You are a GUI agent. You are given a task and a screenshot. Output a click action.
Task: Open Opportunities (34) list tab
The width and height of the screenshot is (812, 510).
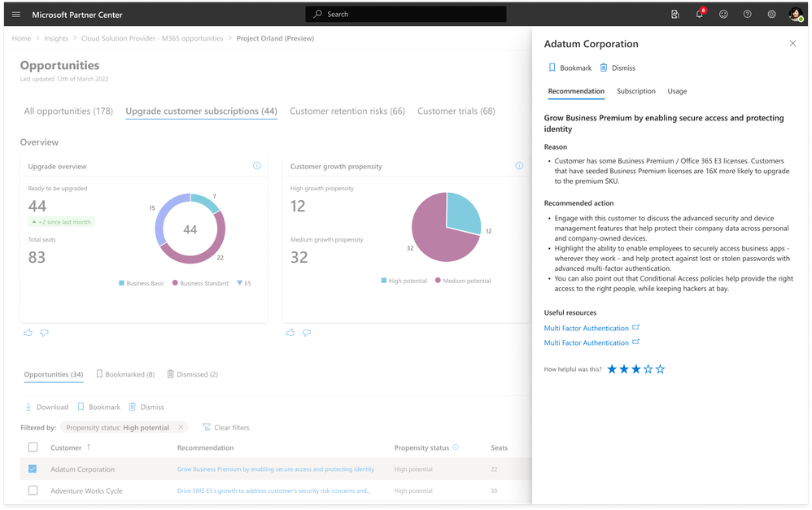54,374
